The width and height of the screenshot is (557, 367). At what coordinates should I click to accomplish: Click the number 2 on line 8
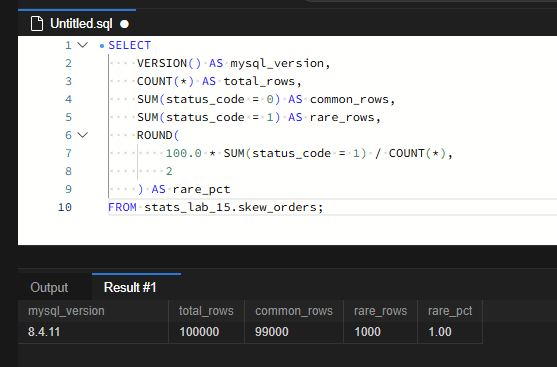[169, 171]
